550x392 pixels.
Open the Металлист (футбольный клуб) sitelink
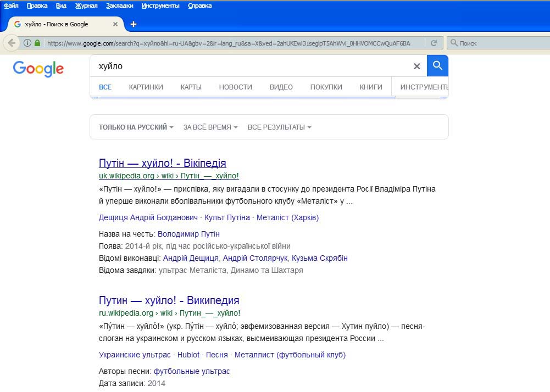[290, 355]
